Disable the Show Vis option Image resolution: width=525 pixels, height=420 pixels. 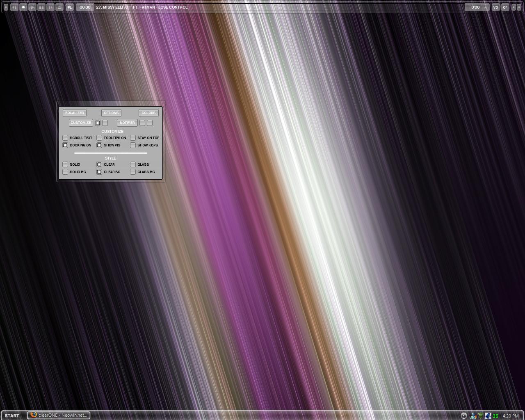99,145
